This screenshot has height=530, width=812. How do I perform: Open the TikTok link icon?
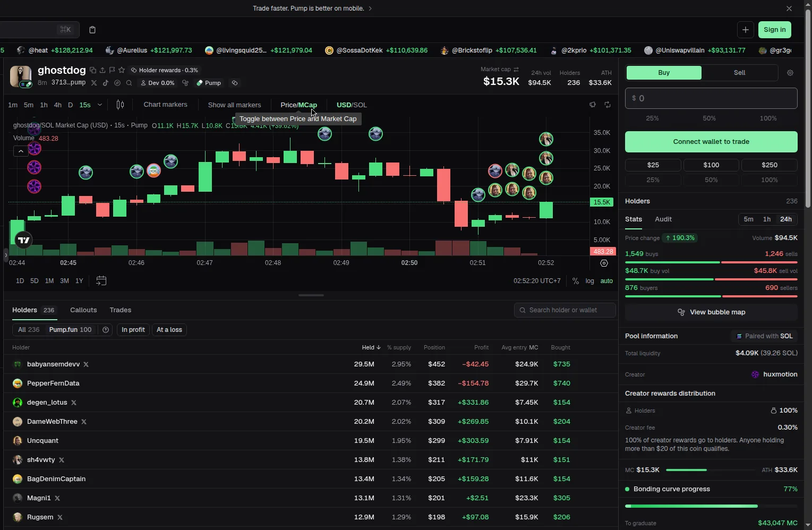click(x=106, y=83)
